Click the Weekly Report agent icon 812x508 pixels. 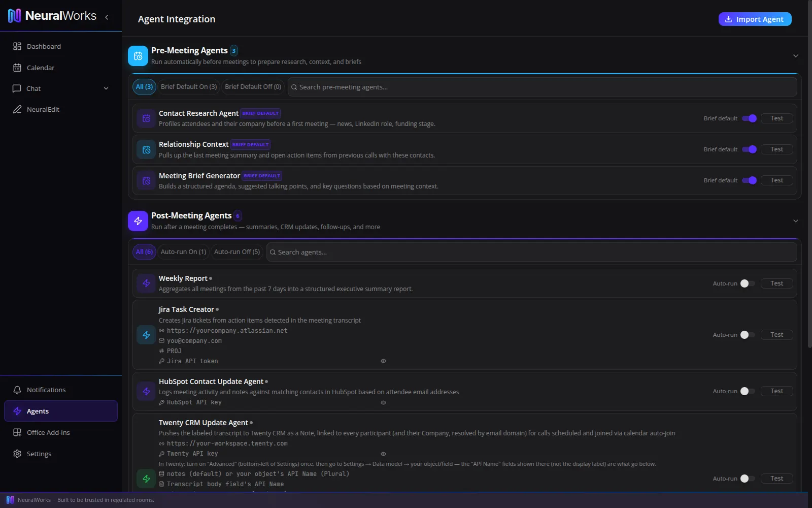(146, 283)
